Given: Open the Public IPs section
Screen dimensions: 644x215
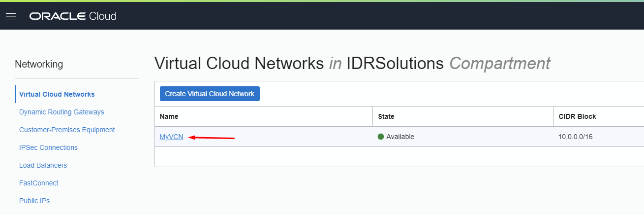Looking at the screenshot, I should pyautogui.click(x=34, y=201).
